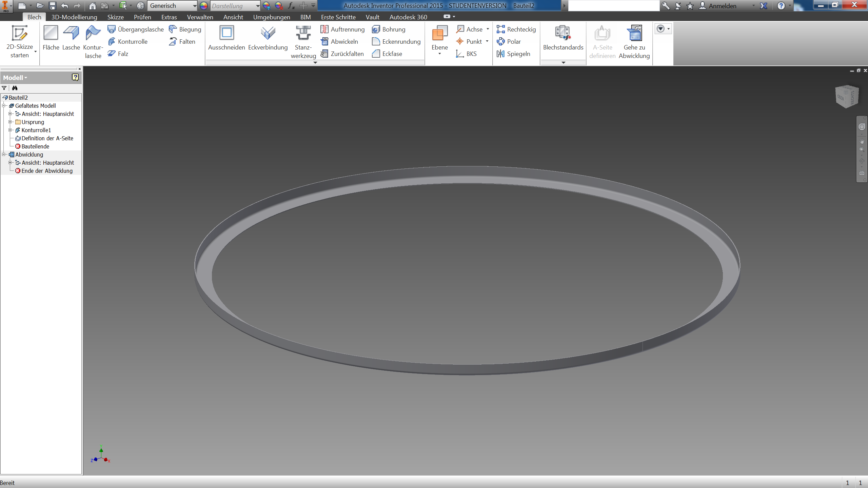Image resolution: width=868 pixels, height=488 pixels.
Task: Click the Stanzwerkzeug punch tool
Action: pyautogui.click(x=303, y=42)
